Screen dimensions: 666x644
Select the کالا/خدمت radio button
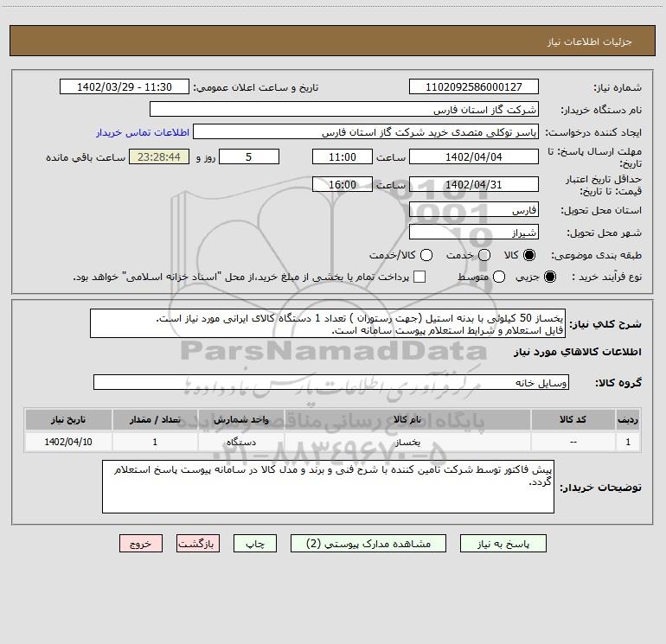(426, 255)
